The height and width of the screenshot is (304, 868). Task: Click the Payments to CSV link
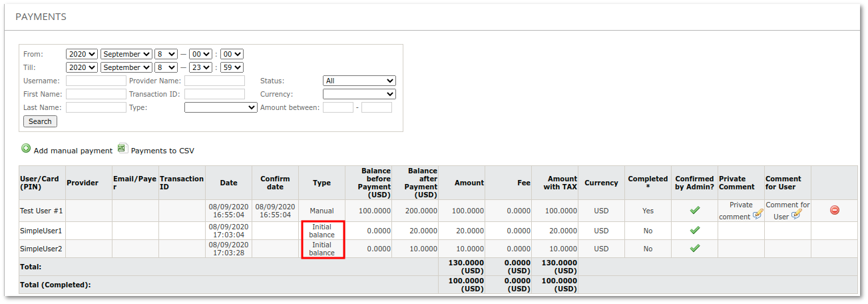pos(162,151)
